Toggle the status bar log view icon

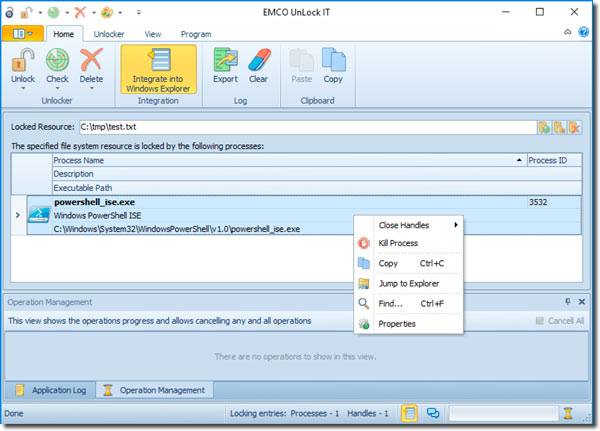coord(409,413)
